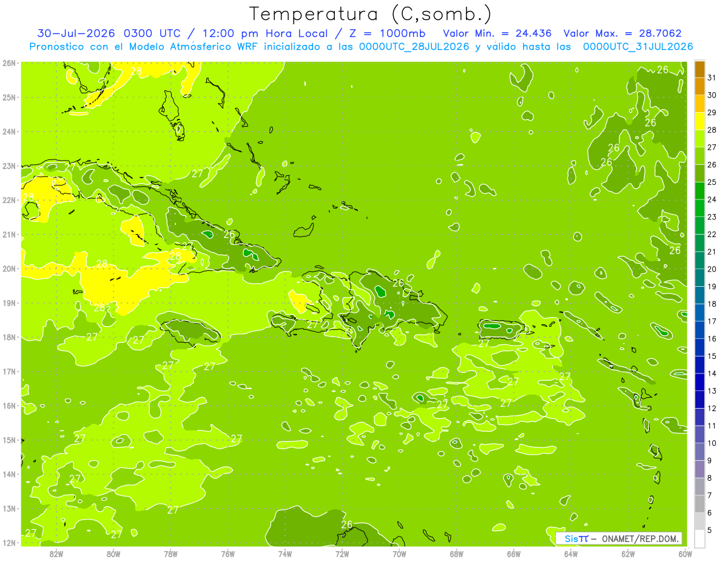Click the green swatch between 24 and 25
This screenshot has width=728, height=562.
tap(699, 190)
